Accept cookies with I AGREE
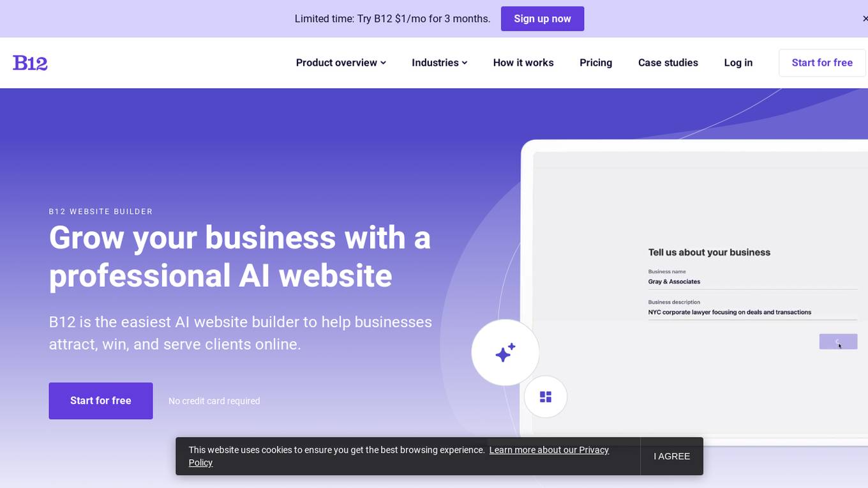 [671, 456]
